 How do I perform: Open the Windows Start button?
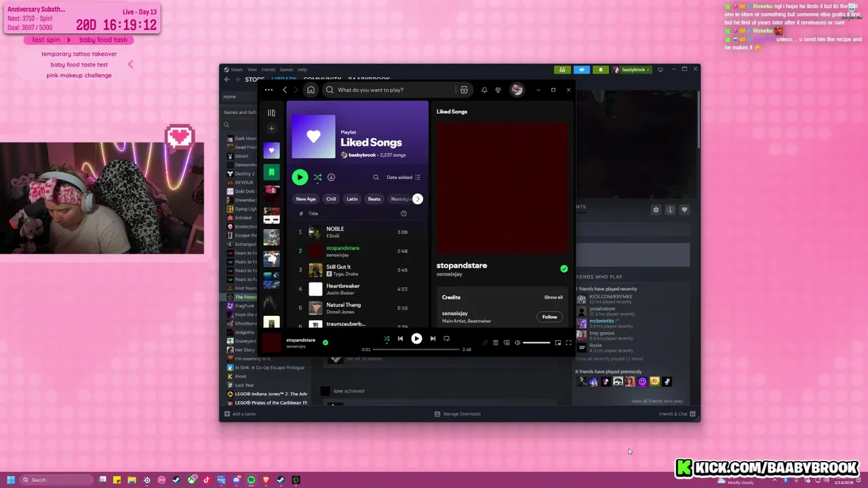click(x=11, y=480)
